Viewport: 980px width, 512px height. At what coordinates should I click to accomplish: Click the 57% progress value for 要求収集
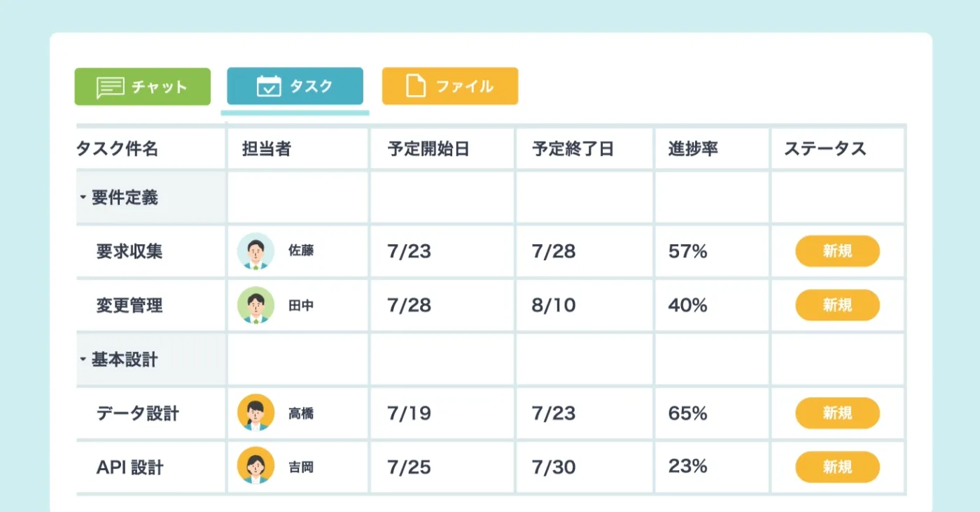[687, 251]
